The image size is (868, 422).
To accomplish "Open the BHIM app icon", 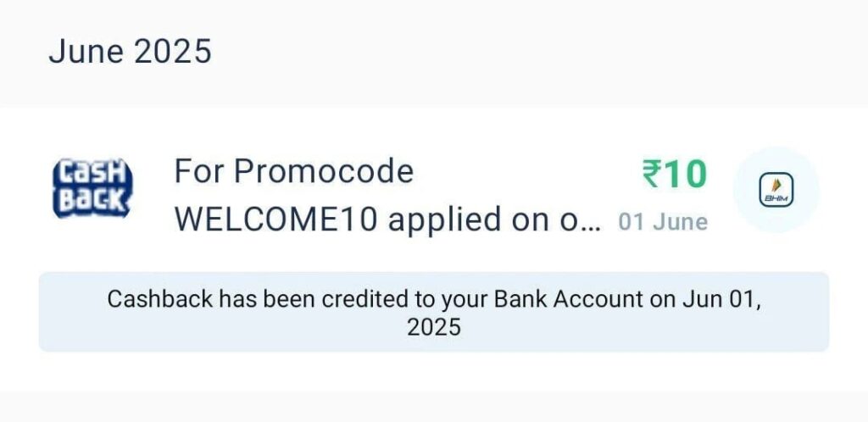I will click(776, 190).
